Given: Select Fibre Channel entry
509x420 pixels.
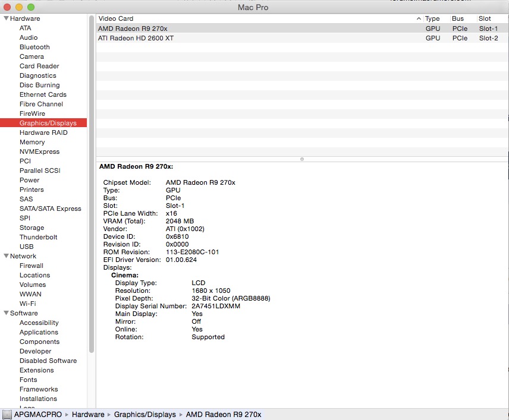Looking at the screenshot, I should click(x=41, y=104).
